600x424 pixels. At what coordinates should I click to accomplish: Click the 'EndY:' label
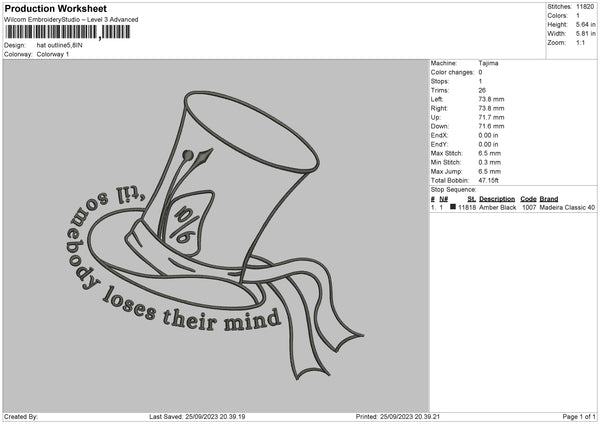(439, 144)
